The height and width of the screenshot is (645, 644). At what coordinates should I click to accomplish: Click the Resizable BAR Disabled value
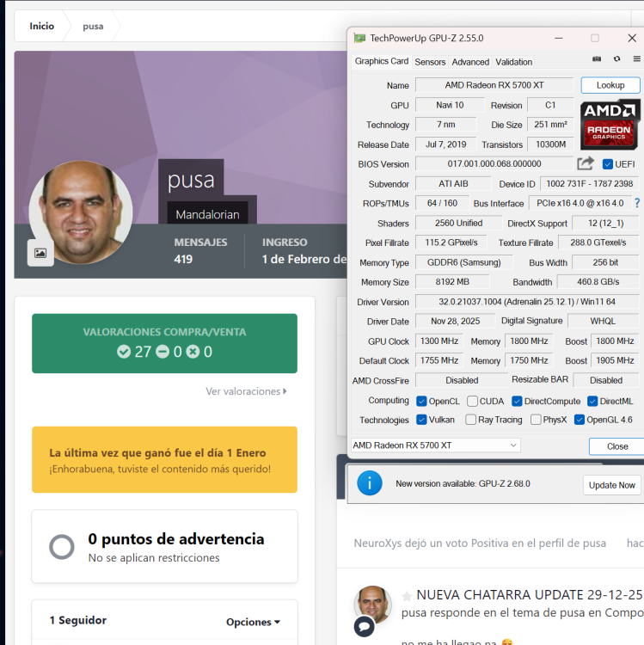pyautogui.click(x=606, y=380)
